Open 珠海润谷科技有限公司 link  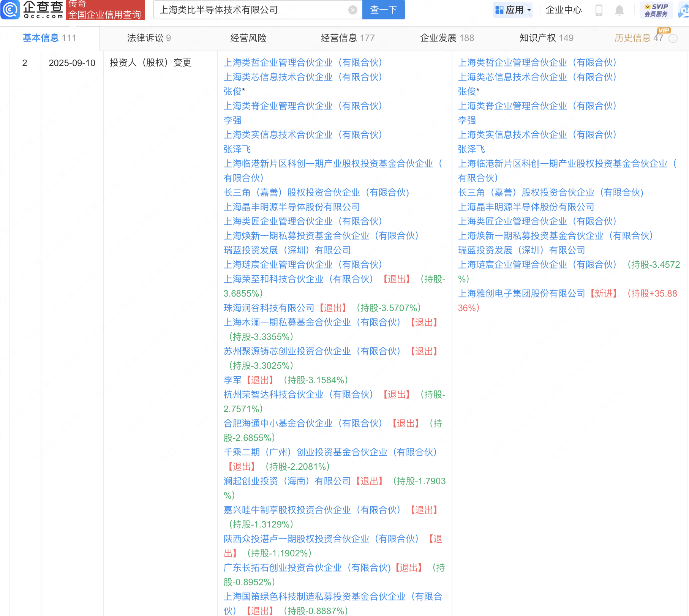[269, 308]
